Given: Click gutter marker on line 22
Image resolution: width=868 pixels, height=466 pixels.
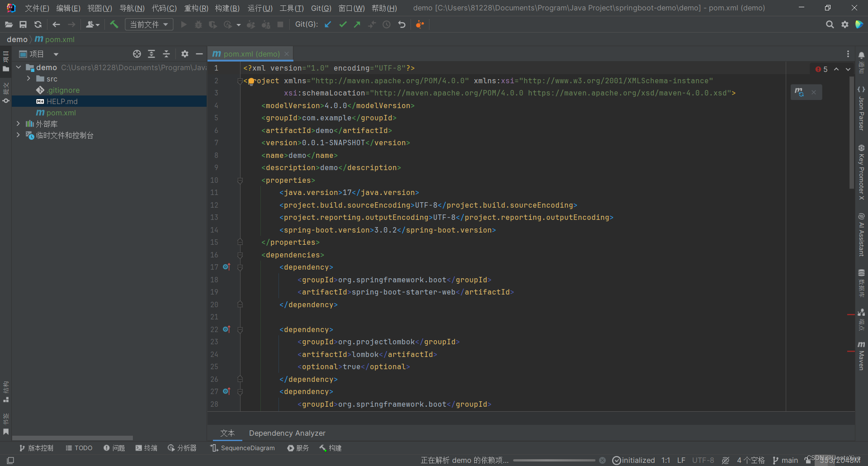Looking at the screenshot, I should coord(226,329).
